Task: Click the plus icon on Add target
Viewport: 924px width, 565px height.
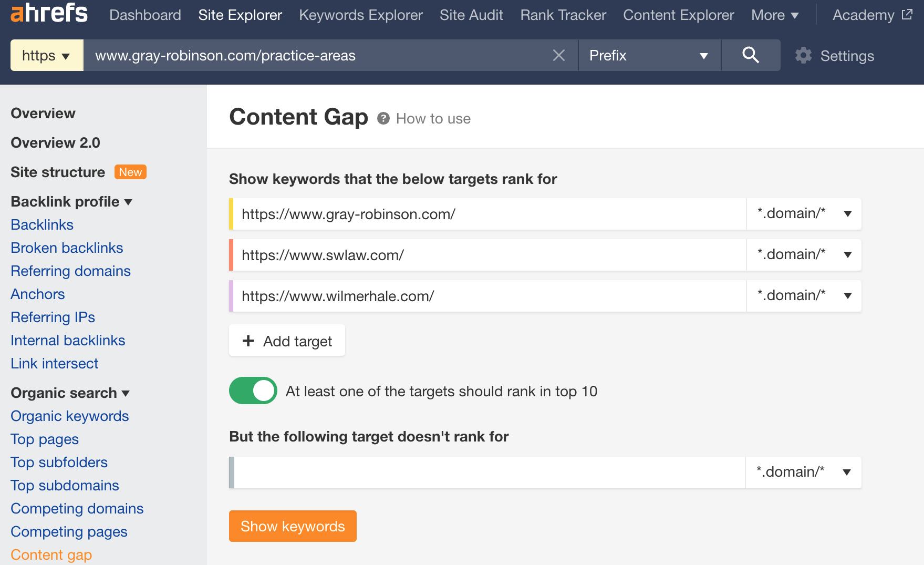Action: click(248, 341)
